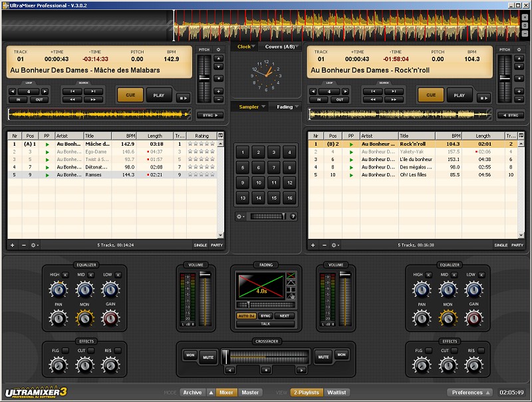532x402 pixels.
Task: Increase loop length on left deck
Action: point(45,92)
